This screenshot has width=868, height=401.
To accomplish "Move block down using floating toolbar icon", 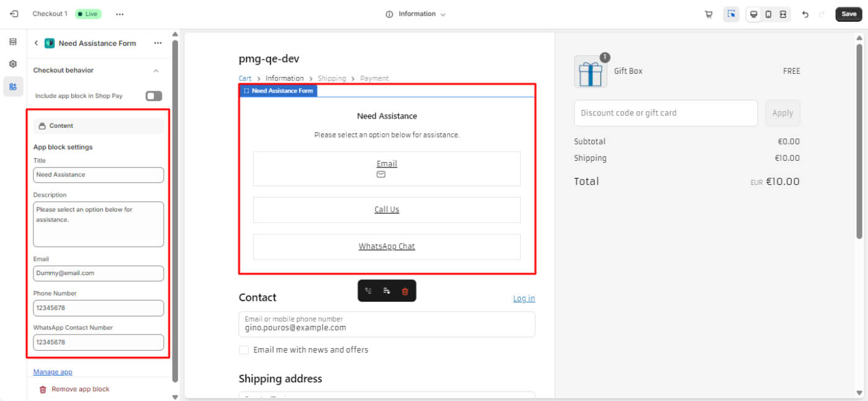I will 386,291.
